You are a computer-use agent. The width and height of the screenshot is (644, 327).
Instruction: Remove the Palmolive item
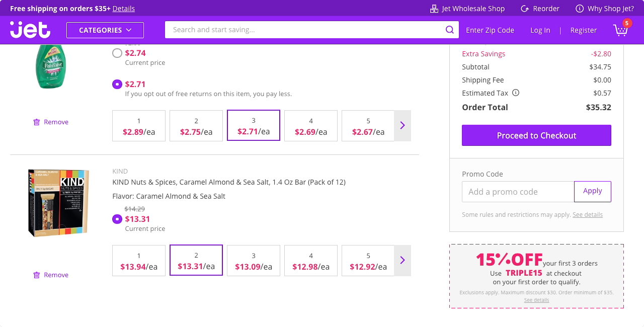click(x=51, y=122)
